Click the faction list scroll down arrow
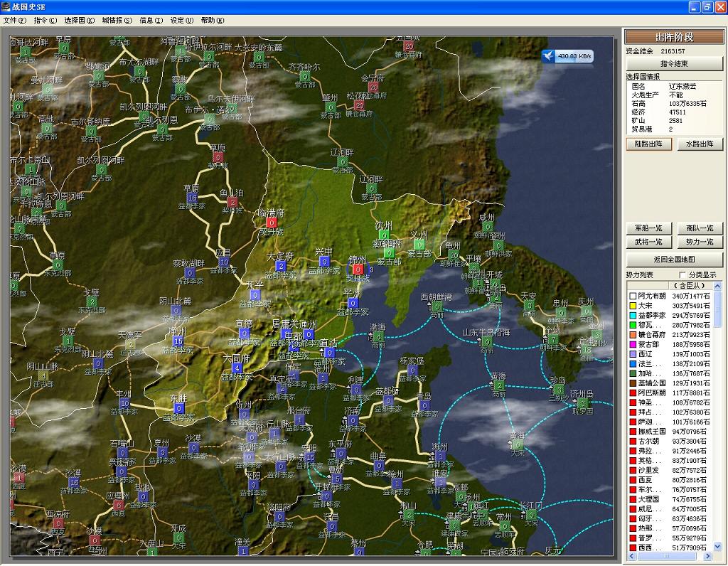Image resolution: width=728 pixels, height=566 pixels. (x=717, y=546)
